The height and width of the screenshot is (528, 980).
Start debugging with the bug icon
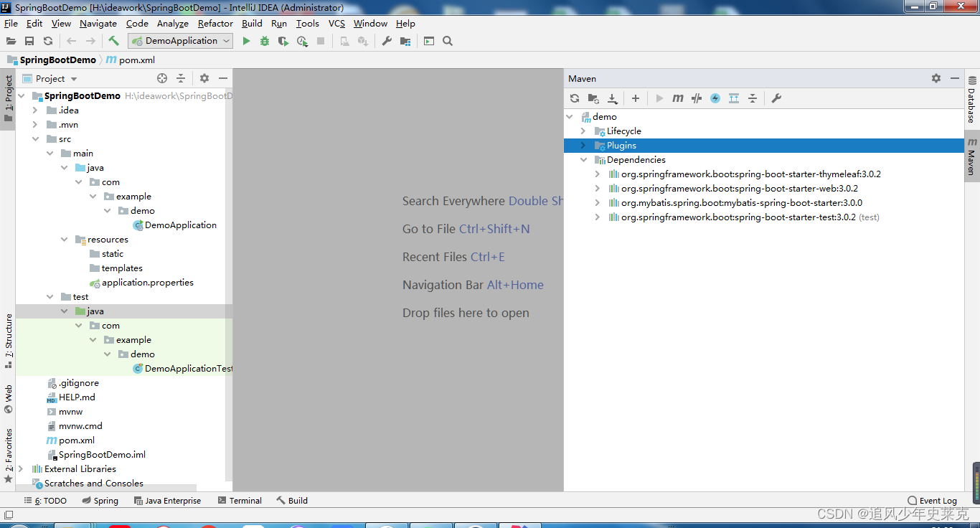[265, 41]
